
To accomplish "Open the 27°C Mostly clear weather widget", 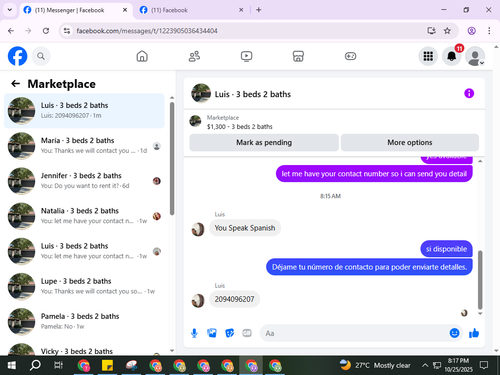I will pos(375,365).
